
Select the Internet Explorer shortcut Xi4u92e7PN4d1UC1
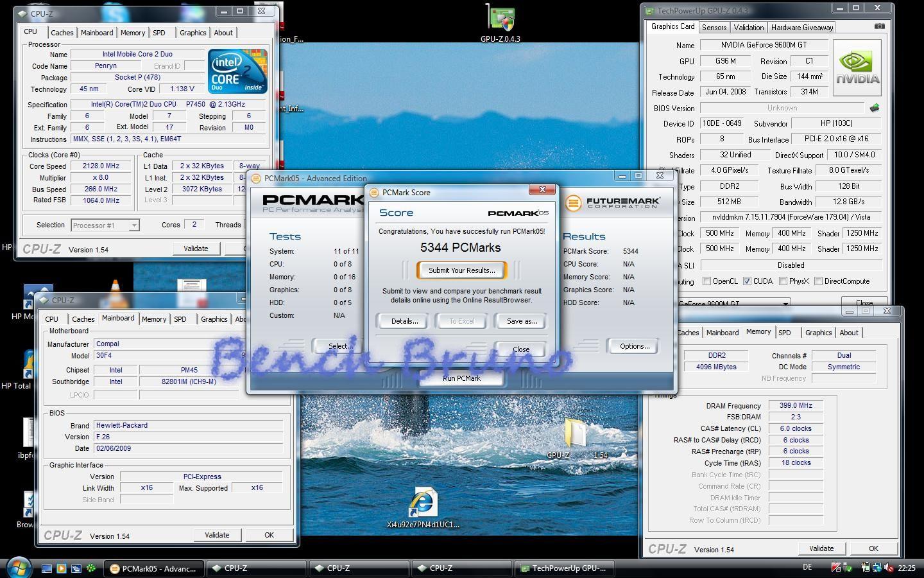click(423, 509)
